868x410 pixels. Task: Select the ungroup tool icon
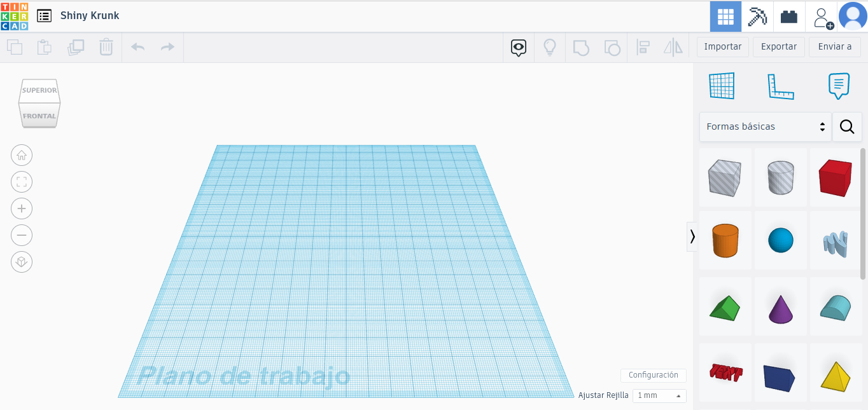tap(612, 46)
